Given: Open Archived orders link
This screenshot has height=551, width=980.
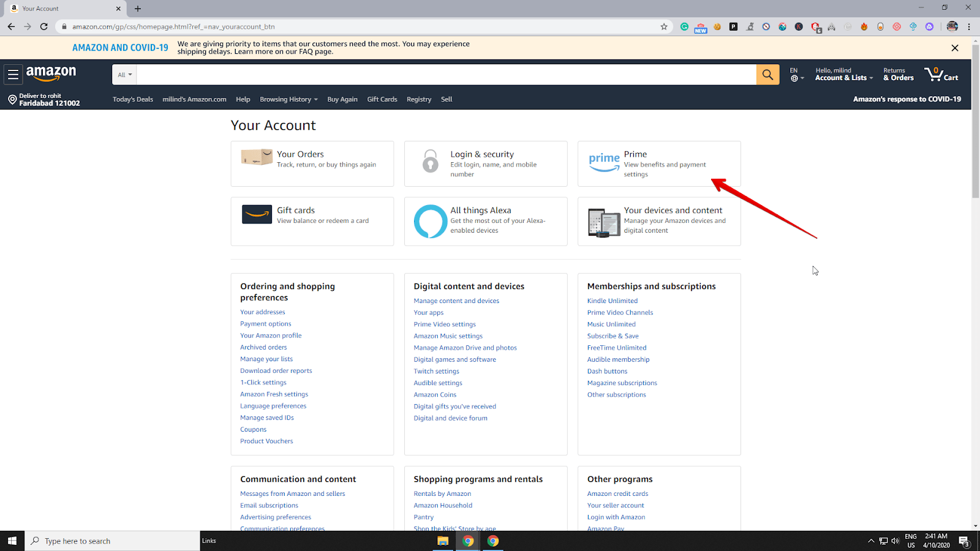Looking at the screenshot, I should pyautogui.click(x=263, y=347).
